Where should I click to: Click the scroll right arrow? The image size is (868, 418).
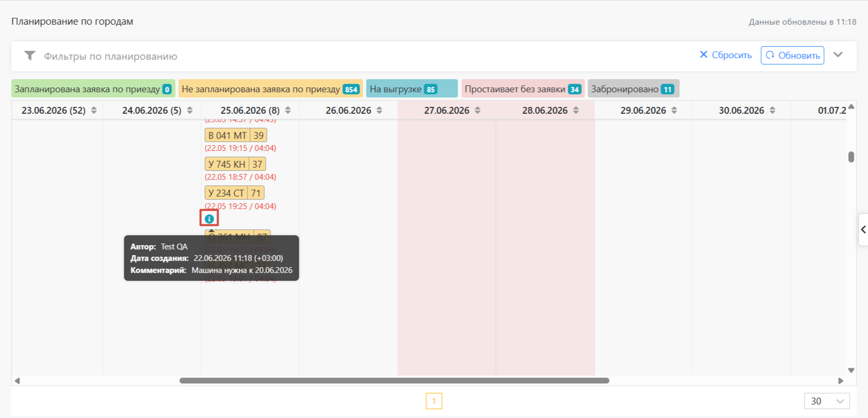(x=841, y=381)
